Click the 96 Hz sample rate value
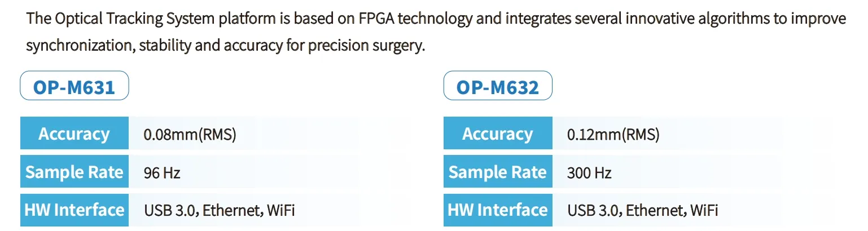This screenshot has width=868, height=231. coord(163,173)
